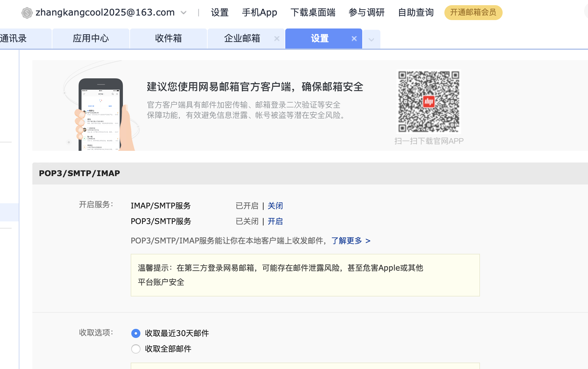This screenshot has height=369, width=588.
Task: Select 收取全部邮件 radio option
Action: [136, 349]
